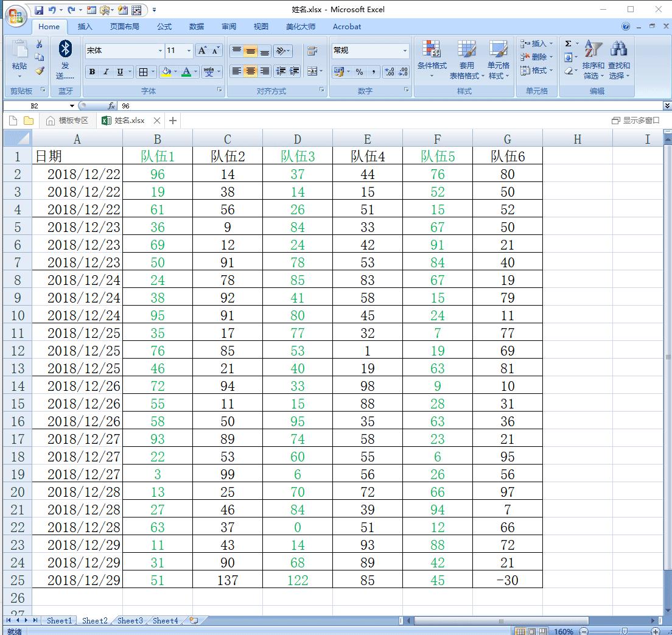Click the AutoSum sigma icon
This screenshot has height=635, width=672.
568,44
